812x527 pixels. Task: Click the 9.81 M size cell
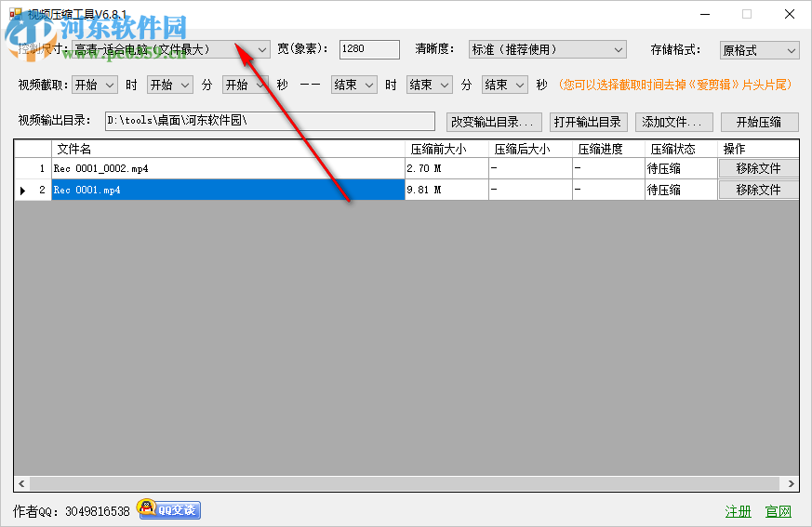point(446,190)
